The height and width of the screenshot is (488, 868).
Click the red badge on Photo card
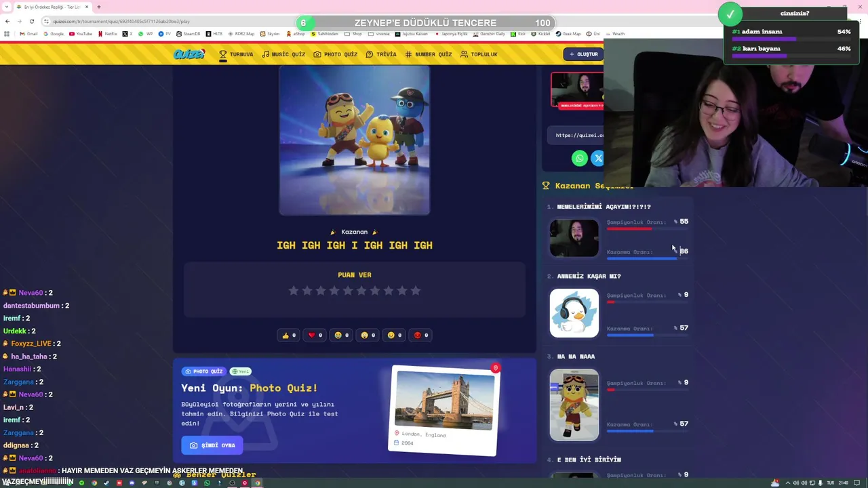pyautogui.click(x=496, y=368)
